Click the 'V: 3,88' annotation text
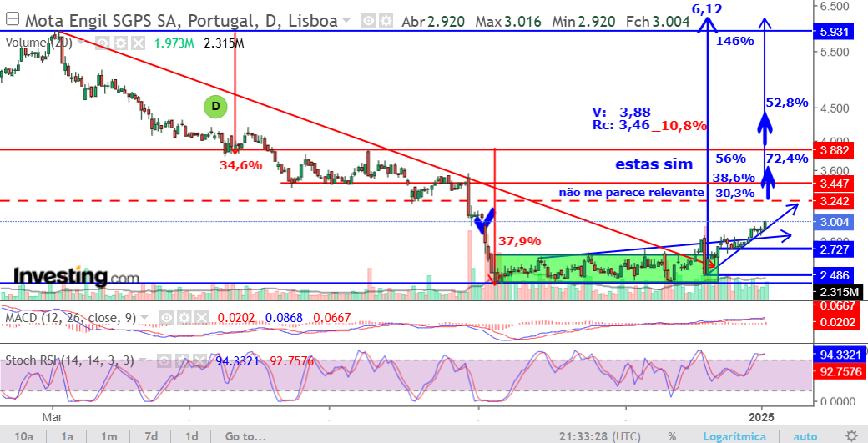868x443 pixels. 621,113
